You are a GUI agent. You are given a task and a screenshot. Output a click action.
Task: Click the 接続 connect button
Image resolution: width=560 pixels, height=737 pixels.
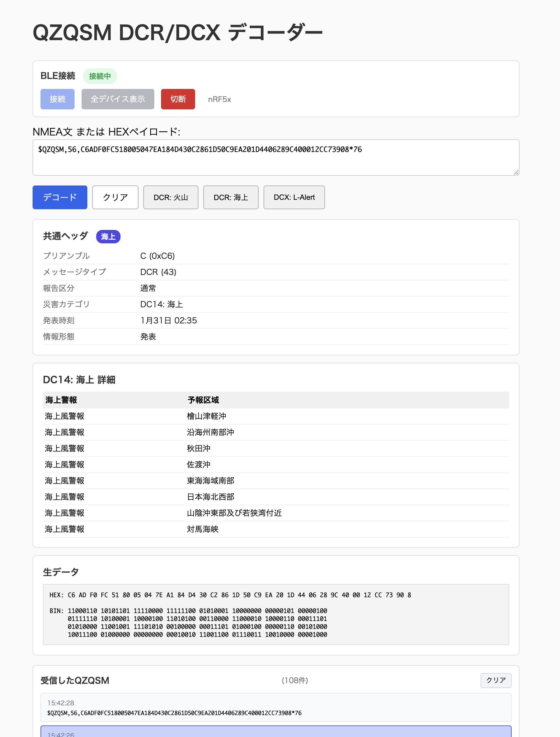(x=57, y=99)
